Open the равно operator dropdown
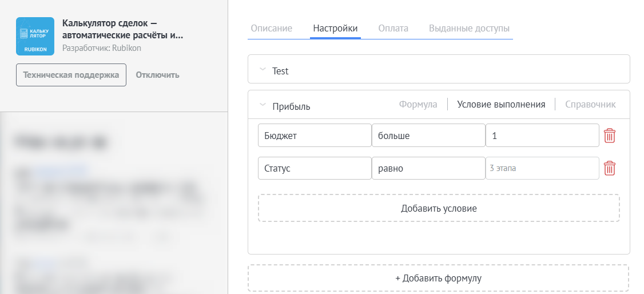Image resolution: width=644 pixels, height=294 pixels. (x=428, y=168)
